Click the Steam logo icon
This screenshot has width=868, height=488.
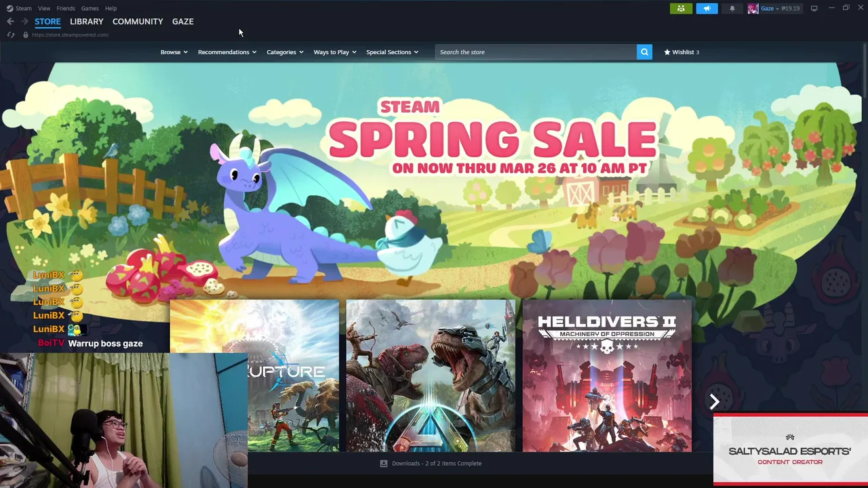(x=9, y=8)
